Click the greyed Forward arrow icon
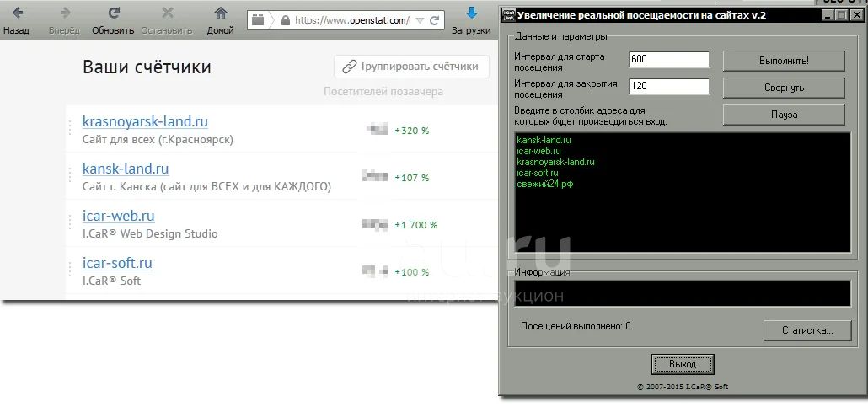The height and width of the screenshot is (407, 868). 66,12
